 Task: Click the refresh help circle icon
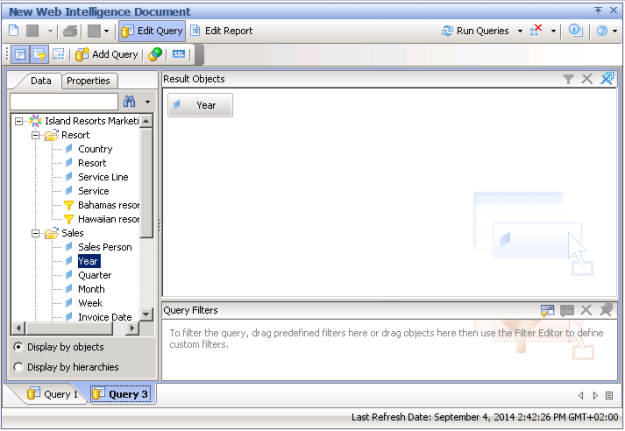575,31
